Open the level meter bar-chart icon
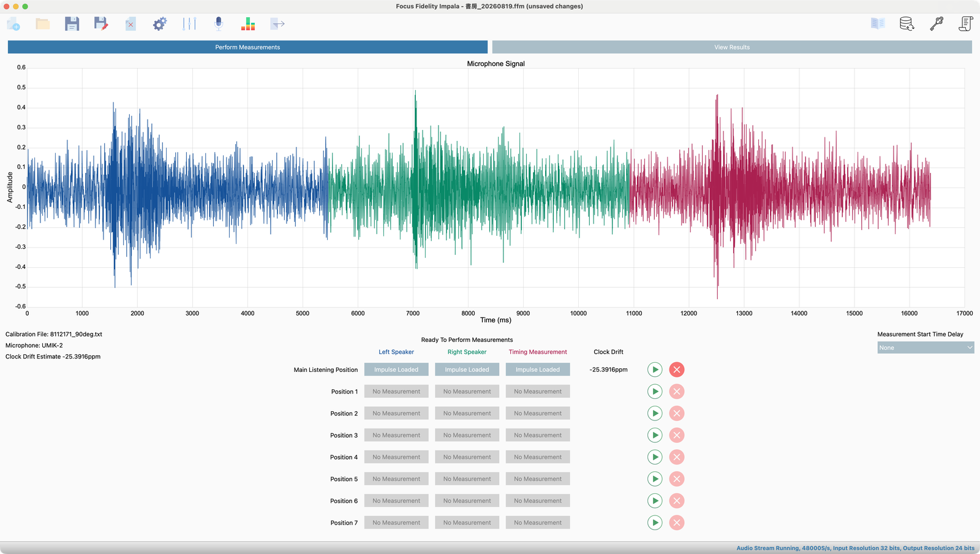Image resolution: width=980 pixels, height=554 pixels. point(248,24)
